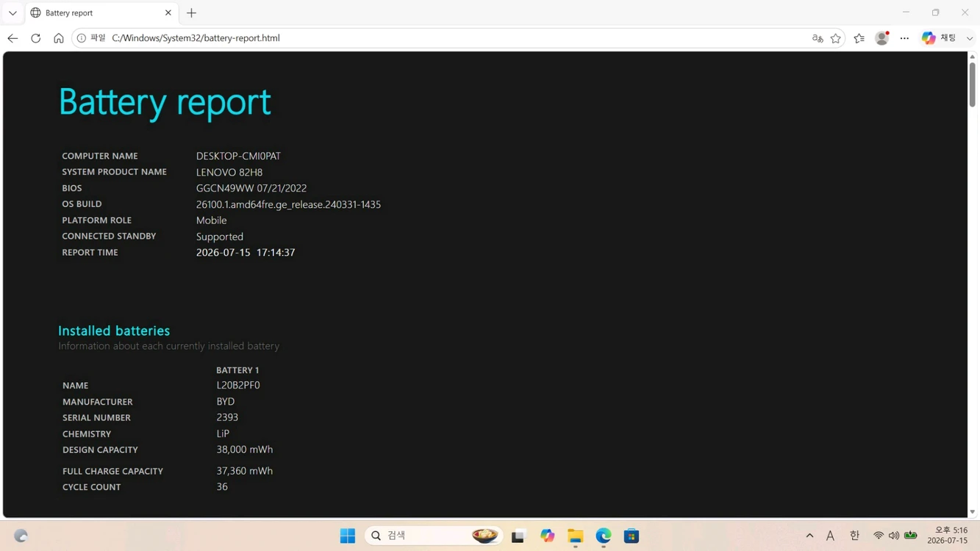The width and height of the screenshot is (980, 551).
Task: Click the translate page icon in the address bar
Action: pyautogui.click(x=818, y=38)
